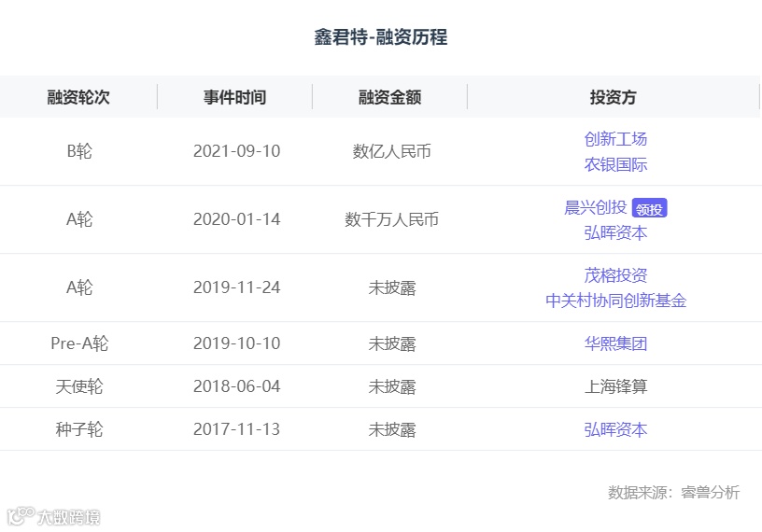The height and width of the screenshot is (532, 762).
Task: Select the date 2019-11-24
Action: pyautogui.click(x=236, y=287)
